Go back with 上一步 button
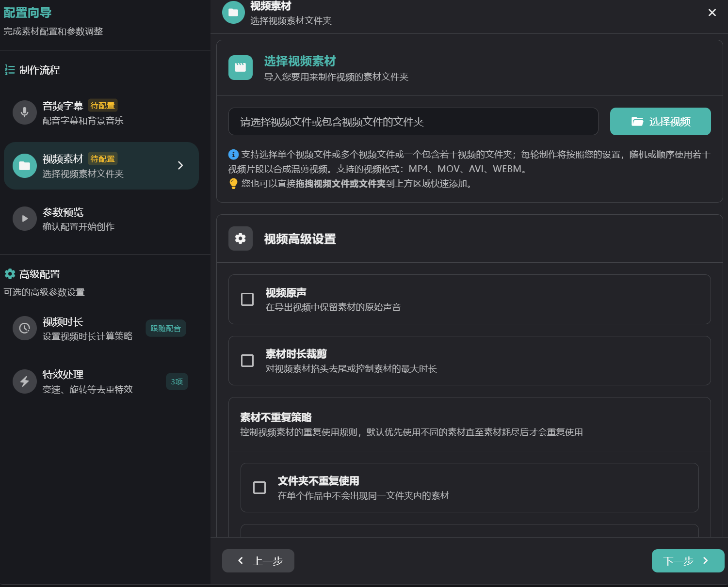 click(x=258, y=561)
